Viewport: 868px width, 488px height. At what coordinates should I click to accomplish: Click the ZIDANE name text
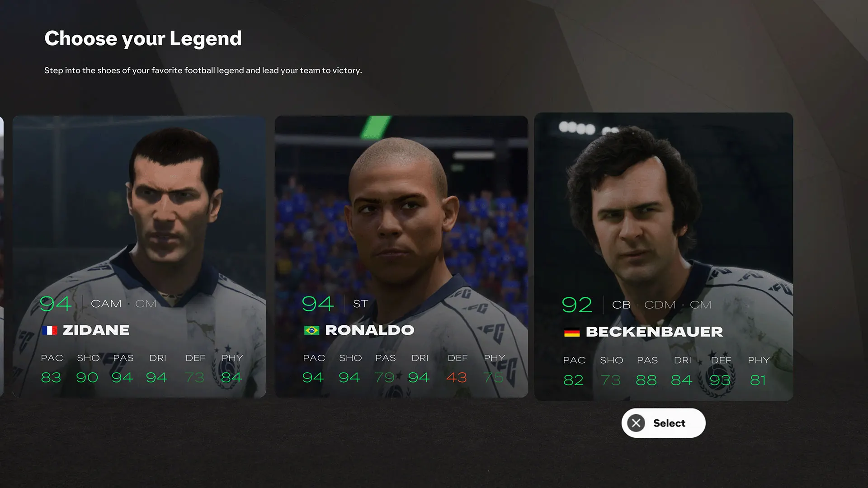pyautogui.click(x=96, y=330)
